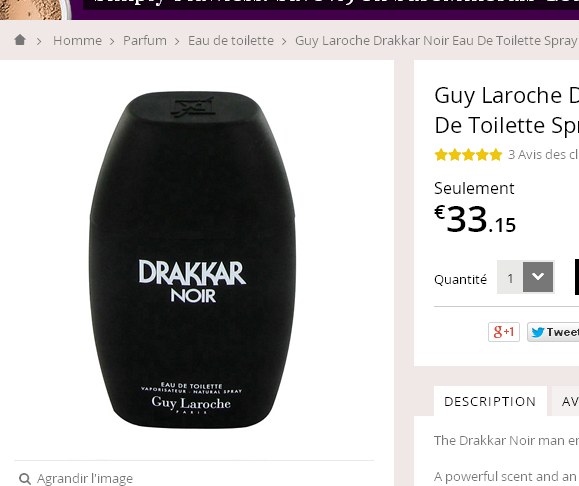Image resolution: width=579 pixels, height=486 pixels.
Task: Click the breadcrumb arrow after the home icon
Action: pos(39,41)
